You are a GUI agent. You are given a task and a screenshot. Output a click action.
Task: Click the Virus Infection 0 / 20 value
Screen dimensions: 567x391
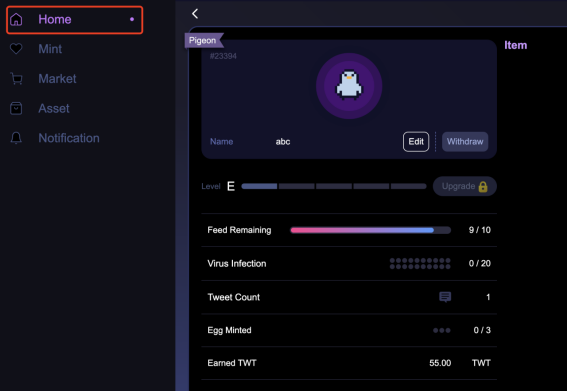(479, 263)
